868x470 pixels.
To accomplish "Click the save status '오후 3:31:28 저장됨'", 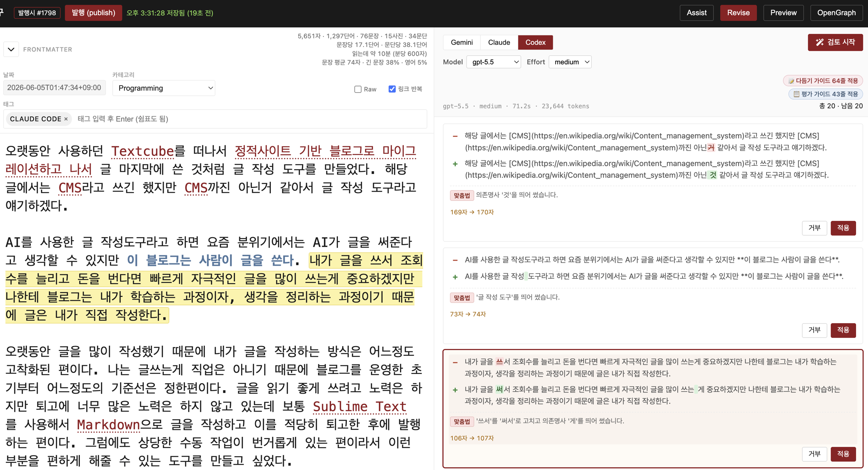I will coord(170,13).
